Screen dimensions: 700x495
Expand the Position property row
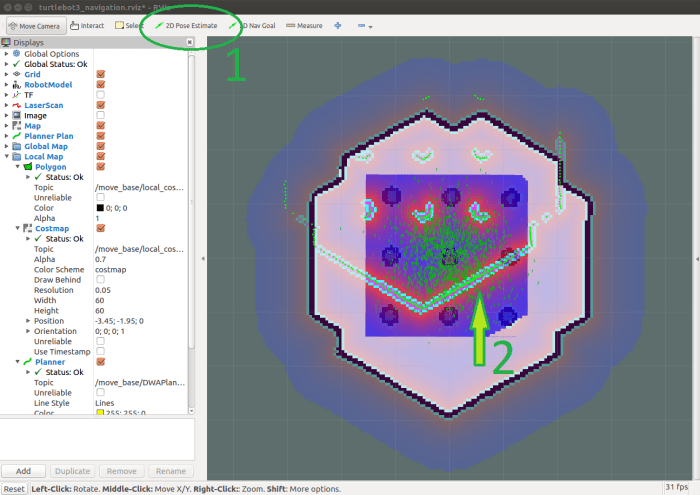point(28,320)
